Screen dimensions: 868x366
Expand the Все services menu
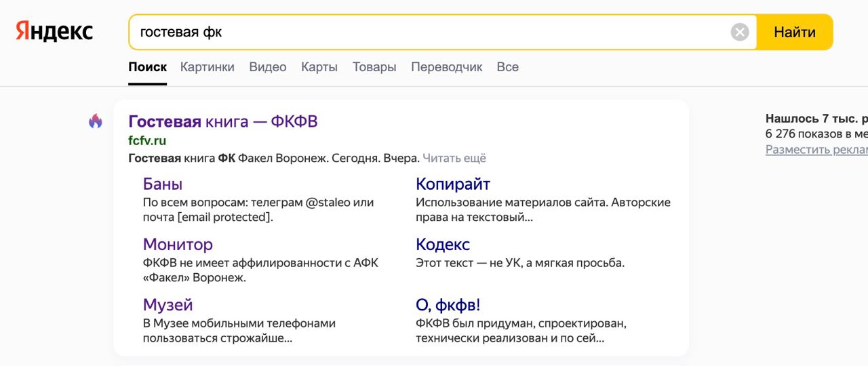507,67
